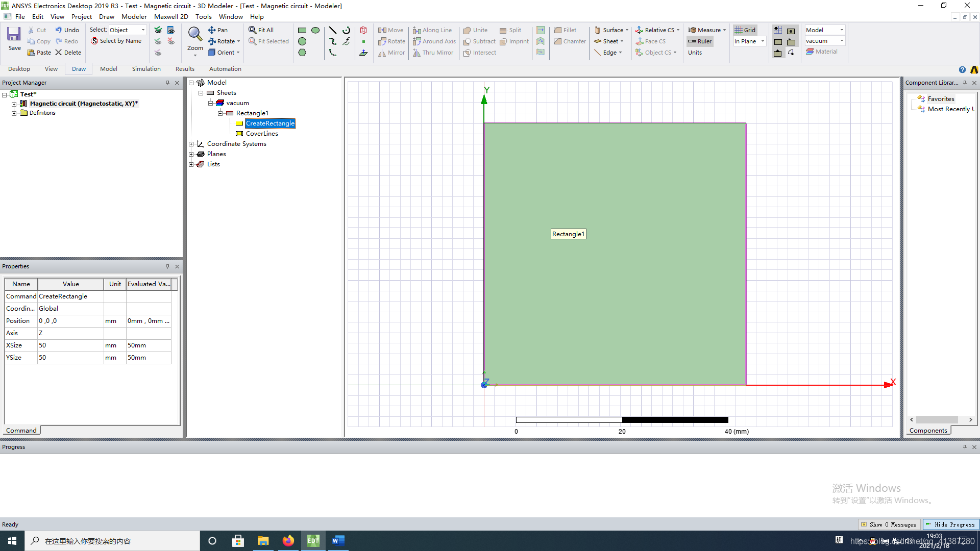
Task: Toggle the Ruler display
Action: click(700, 41)
